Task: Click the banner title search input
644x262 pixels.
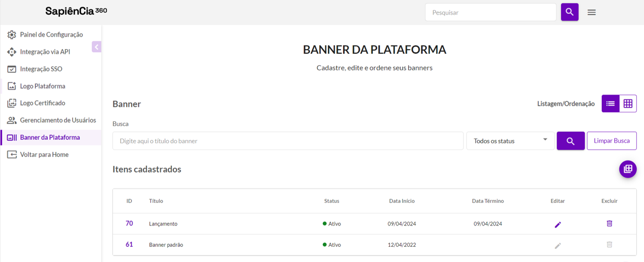Action: (x=288, y=141)
